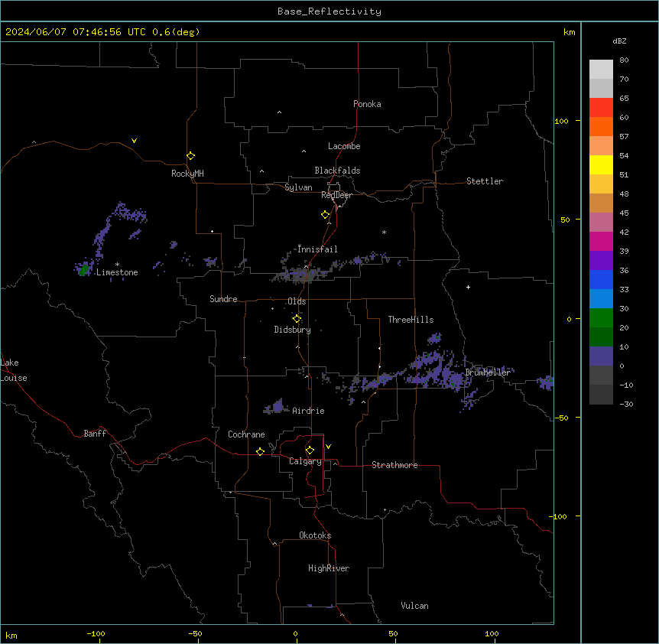Click the RockyMH label
659x644 pixels.
187,174
